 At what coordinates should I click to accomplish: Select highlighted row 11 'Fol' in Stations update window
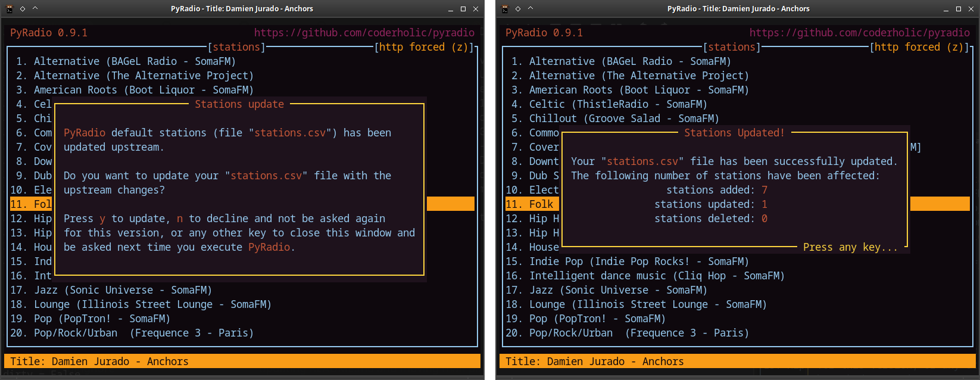pos(31,204)
